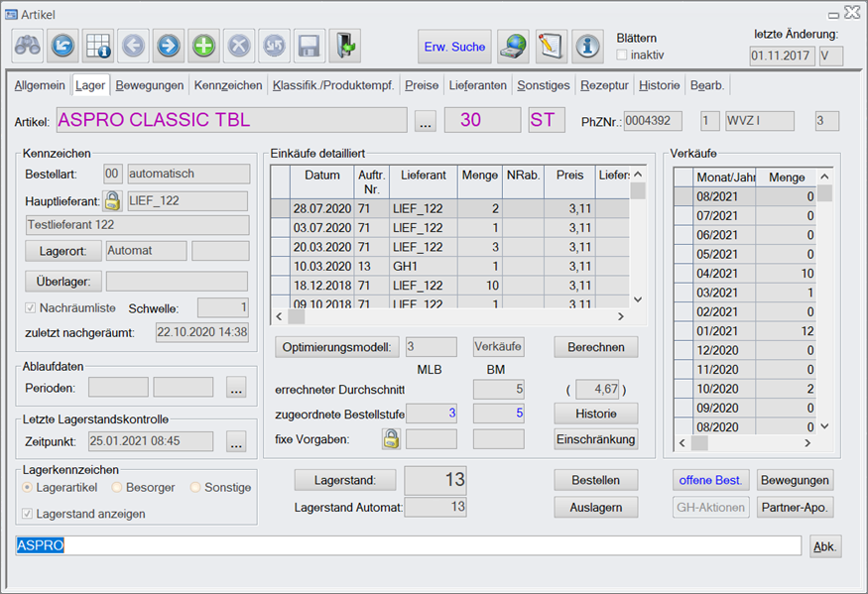868x594 pixels.
Task: Click the exit door icon
Action: 345,46
